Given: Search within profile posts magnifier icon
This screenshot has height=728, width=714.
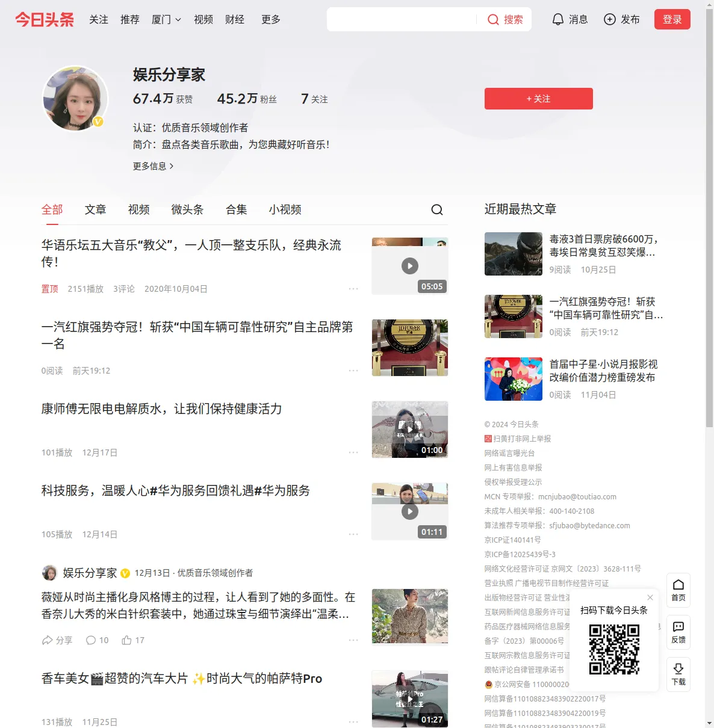Looking at the screenshot, I should (x=437, y=209).
